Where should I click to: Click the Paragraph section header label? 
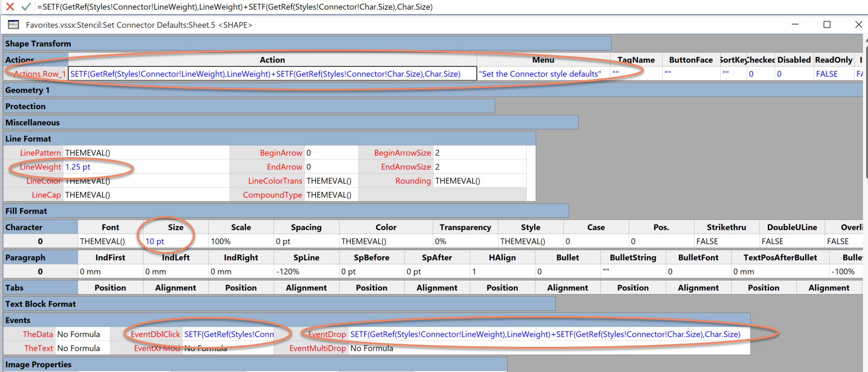pyautogui.click(x=40, y=257)
